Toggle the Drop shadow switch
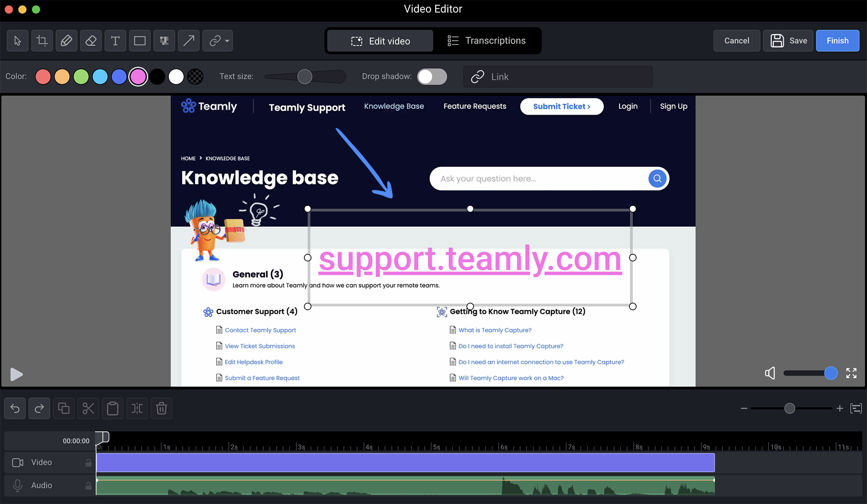This screenshot has width=867, height=504. tap(432, 77)
